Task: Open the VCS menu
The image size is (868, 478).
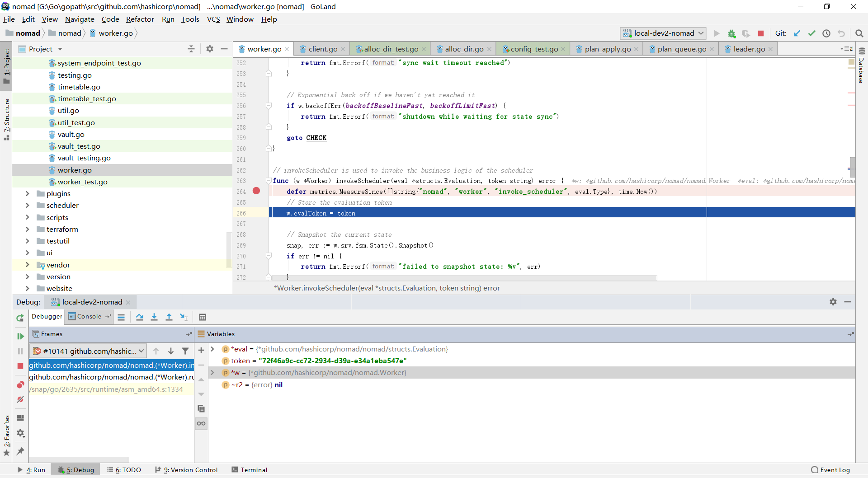Action: click(x=213, y=19)
